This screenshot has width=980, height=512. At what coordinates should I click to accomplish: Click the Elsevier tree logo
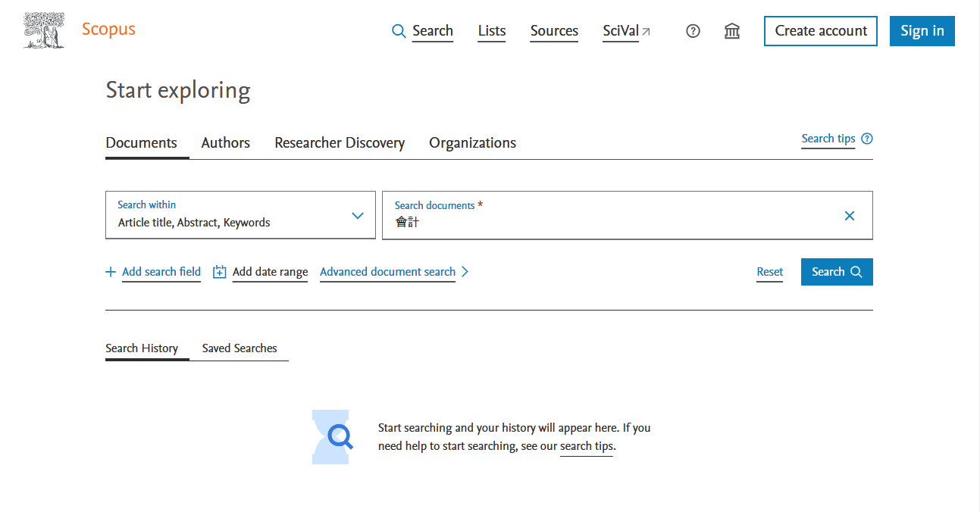(43, 30)
